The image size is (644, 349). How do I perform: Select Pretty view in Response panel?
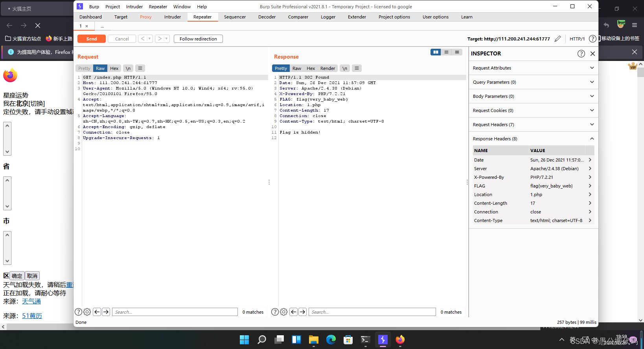click(x=281, y=68)
